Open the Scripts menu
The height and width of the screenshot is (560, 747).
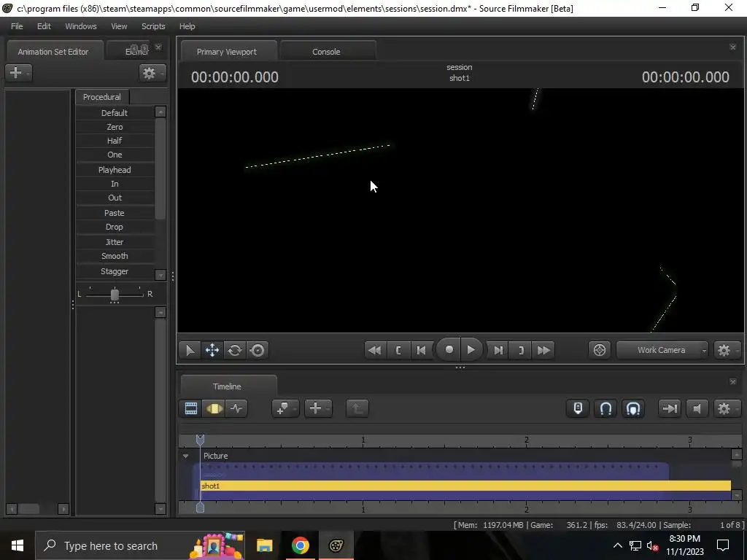click(x=153, y=26)
